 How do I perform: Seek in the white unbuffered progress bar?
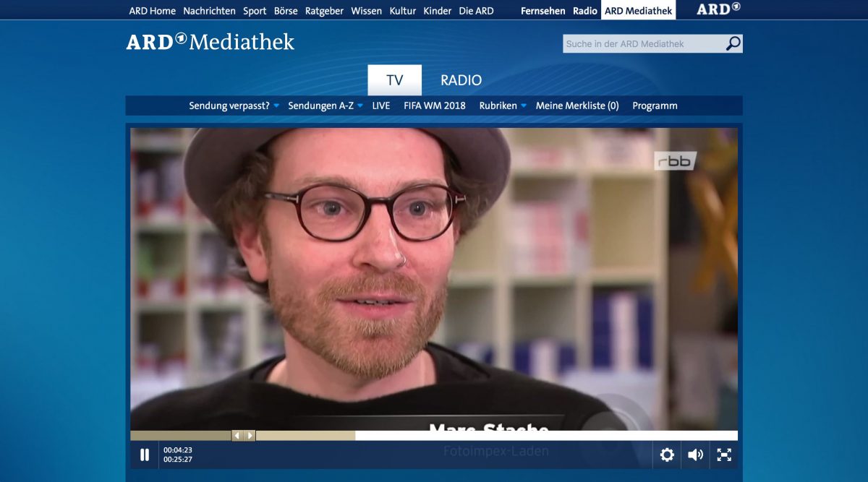(x=546, y=436)
